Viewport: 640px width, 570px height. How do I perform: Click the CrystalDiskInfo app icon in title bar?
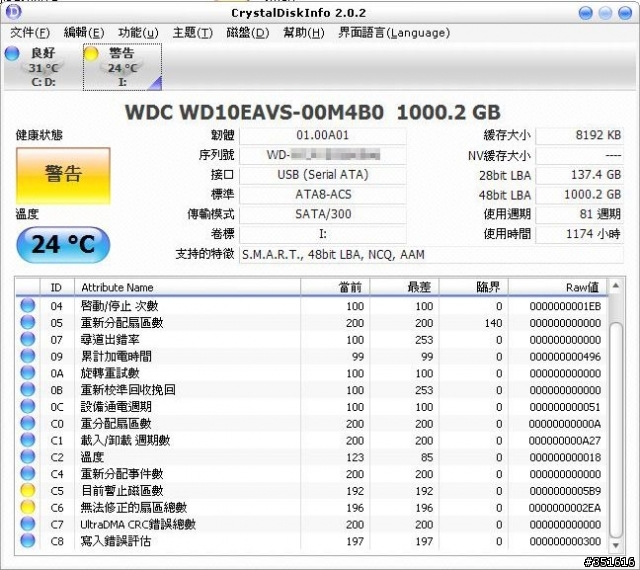click(x=13, y=12)
